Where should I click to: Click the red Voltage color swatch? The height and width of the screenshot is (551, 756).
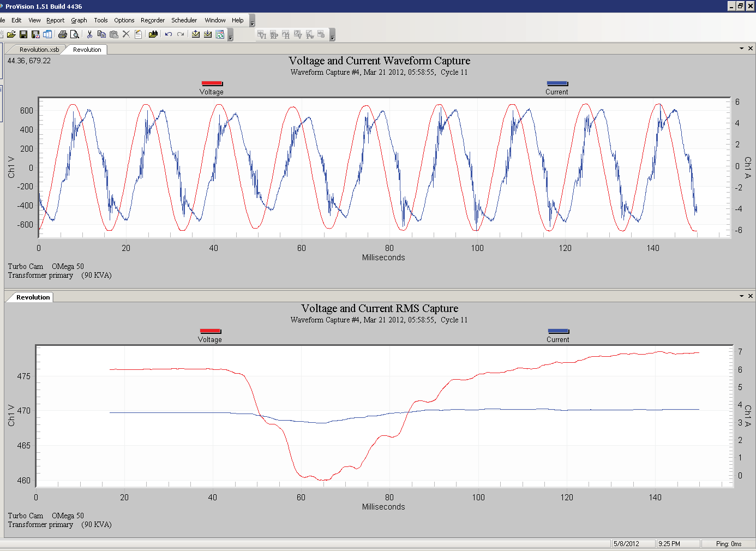click(212, 83)
